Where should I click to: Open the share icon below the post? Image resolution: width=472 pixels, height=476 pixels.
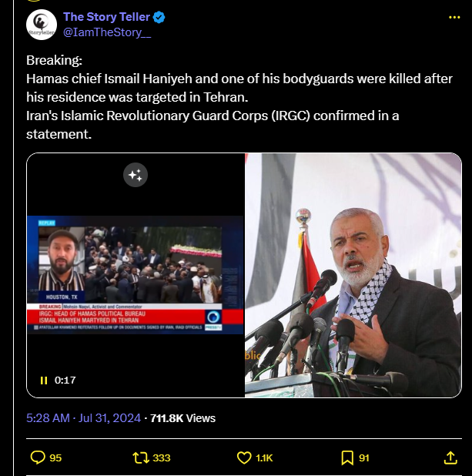click(x=451, y=458)
